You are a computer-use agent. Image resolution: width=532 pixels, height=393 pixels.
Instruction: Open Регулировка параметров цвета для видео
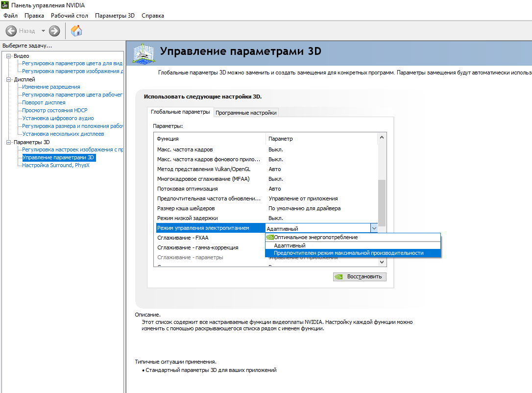(x=72, y=64)
